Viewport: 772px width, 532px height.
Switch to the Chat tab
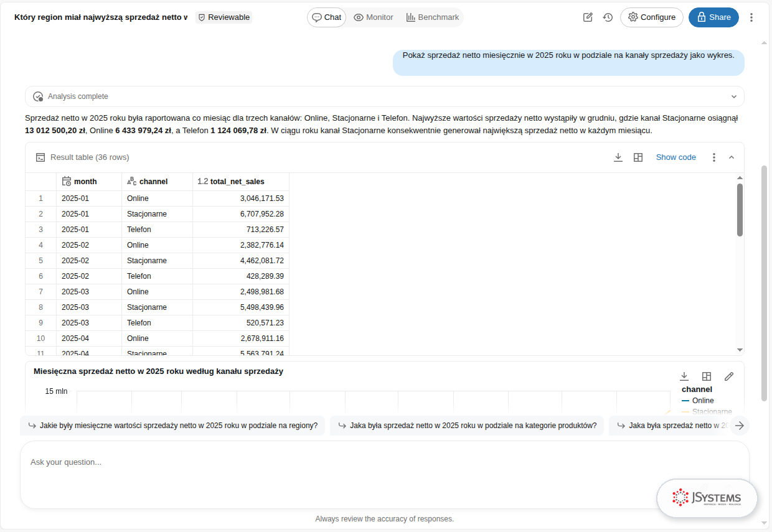327,17
